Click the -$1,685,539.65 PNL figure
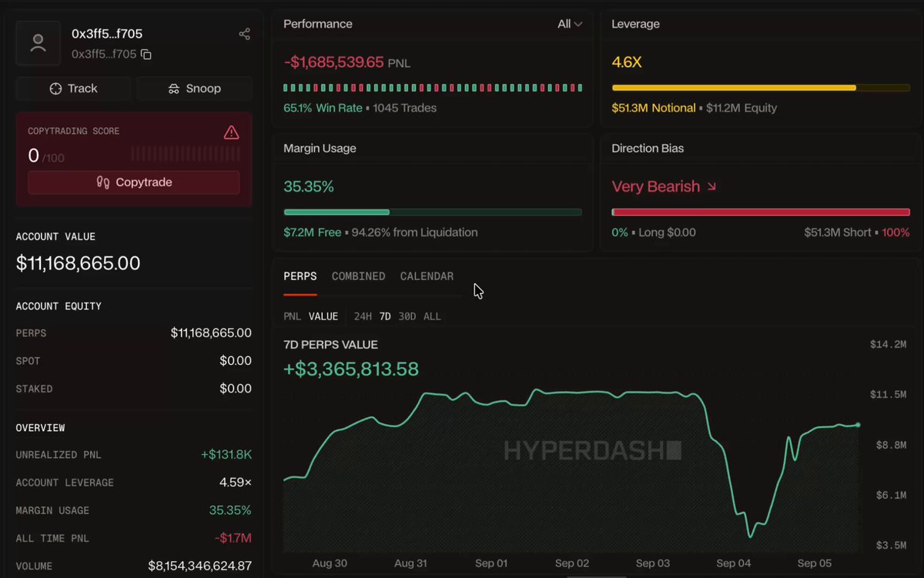The image size is (924, 578). (x=333, y=62)
